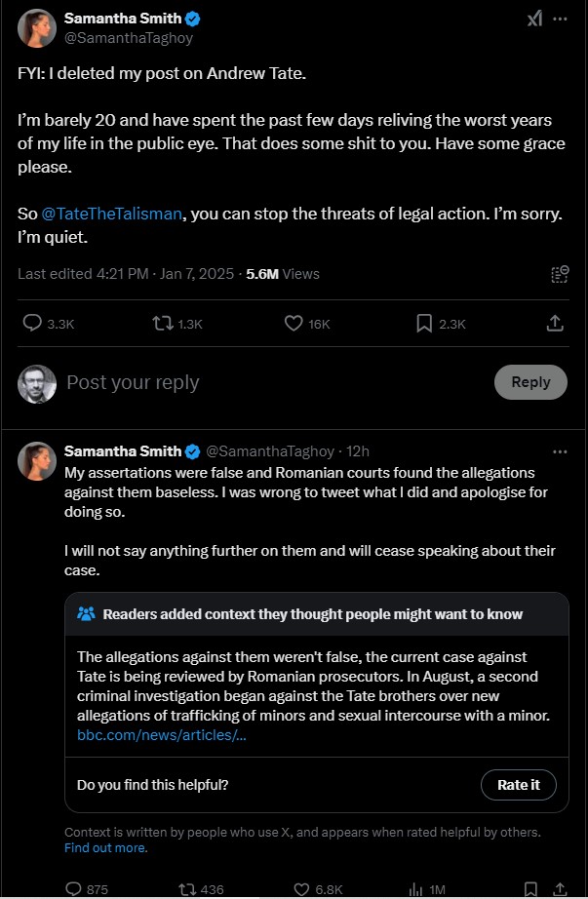Click into the Post your reply field

click(275, 382)
